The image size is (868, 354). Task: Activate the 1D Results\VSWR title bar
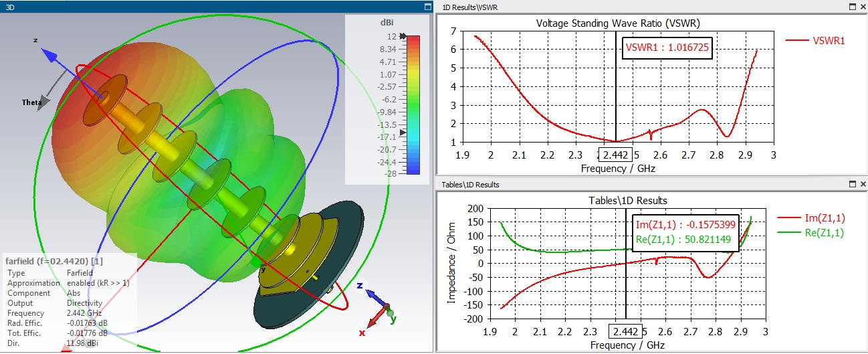(x=642, y=6)
